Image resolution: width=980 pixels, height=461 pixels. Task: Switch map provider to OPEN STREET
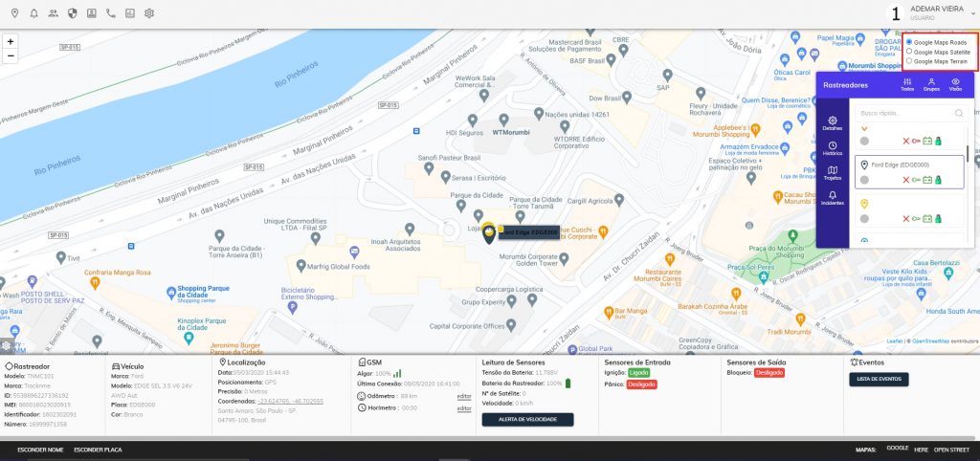click(x=951, y=450)
